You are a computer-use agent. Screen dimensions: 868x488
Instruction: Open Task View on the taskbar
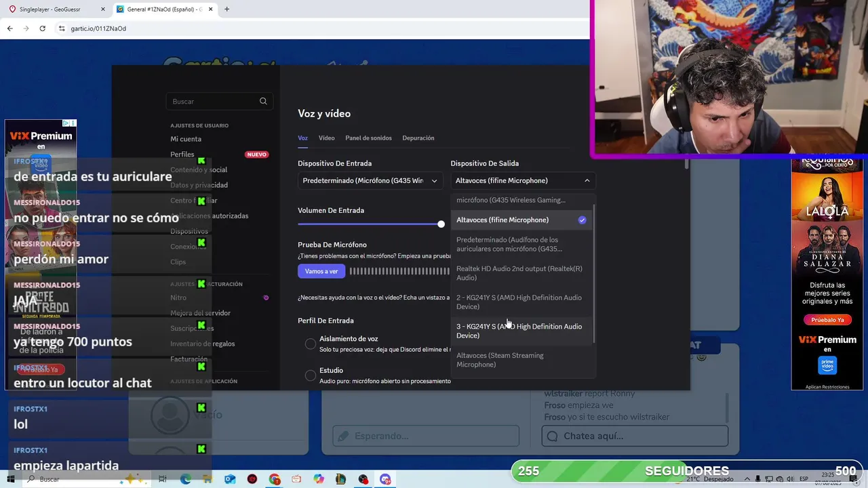click(x=163, y=479)
